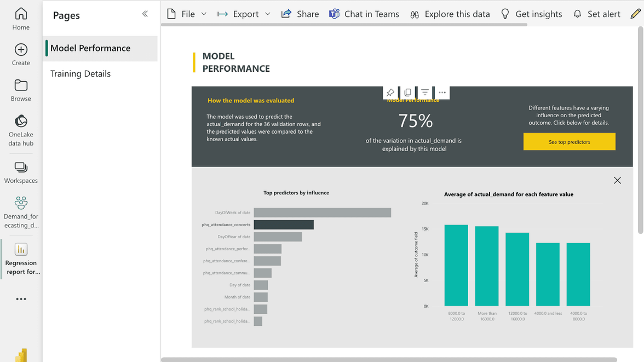
Task: Select the Model Performance page
Action: (90, 48)
